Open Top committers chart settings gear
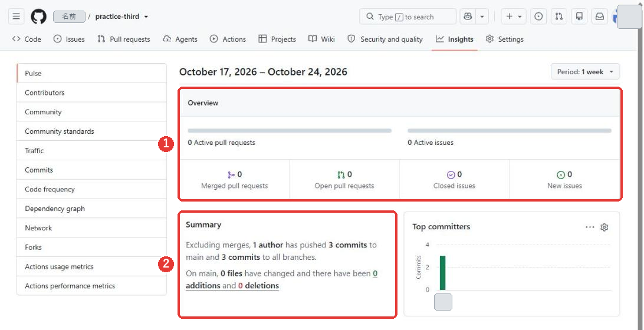The width and height of the screenshot is (644, 330). [x=604, y=227]
